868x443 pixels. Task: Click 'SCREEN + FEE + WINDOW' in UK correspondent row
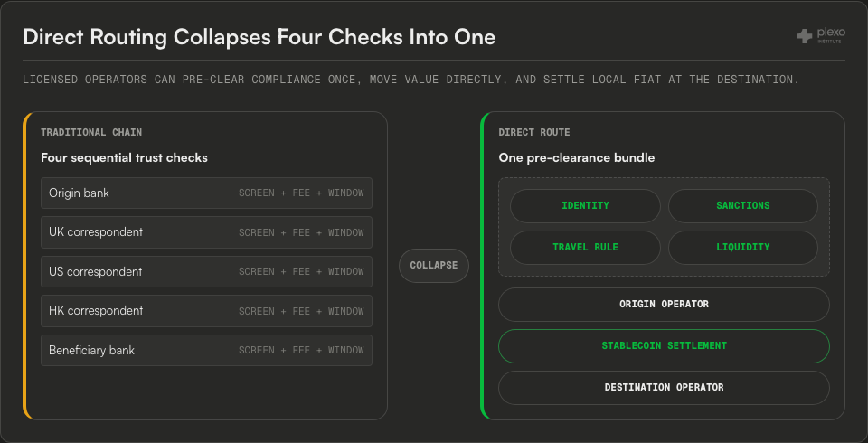(x=301, y=232)
